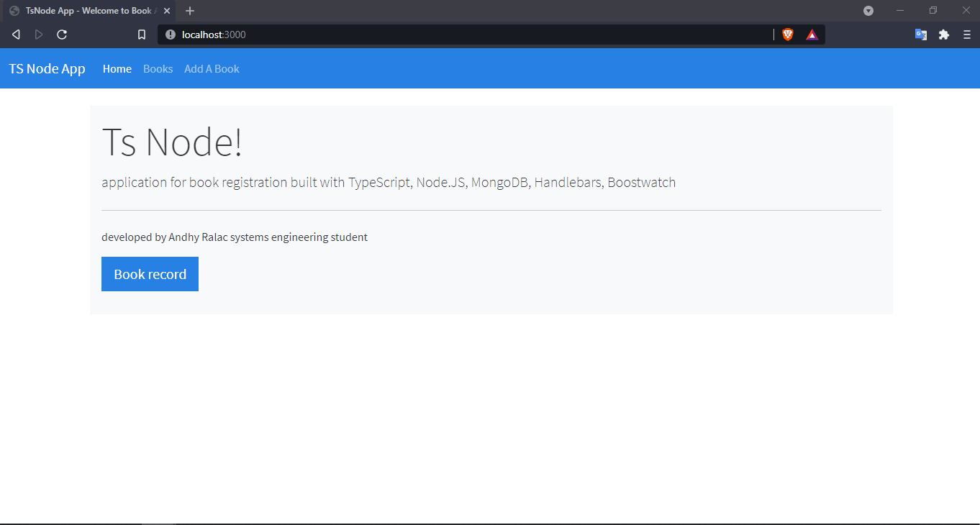Click the Book record button
Screen dimensions: 980x525
tap(150, 274)
